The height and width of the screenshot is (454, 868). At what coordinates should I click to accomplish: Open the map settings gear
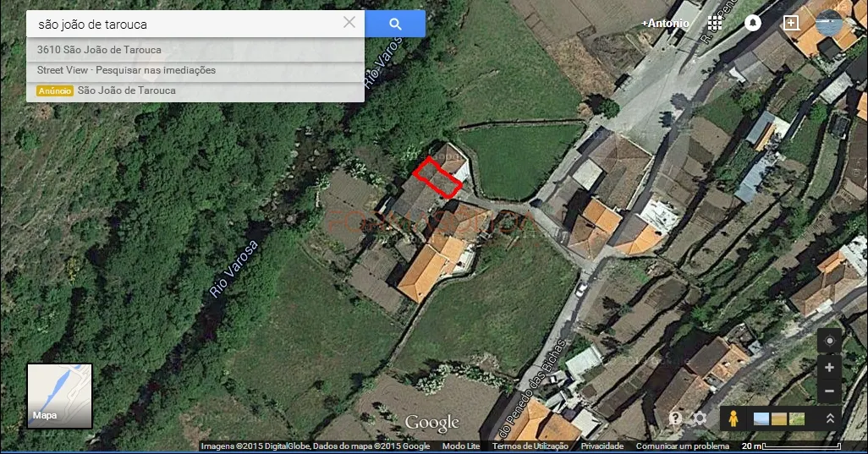[700, 418]
